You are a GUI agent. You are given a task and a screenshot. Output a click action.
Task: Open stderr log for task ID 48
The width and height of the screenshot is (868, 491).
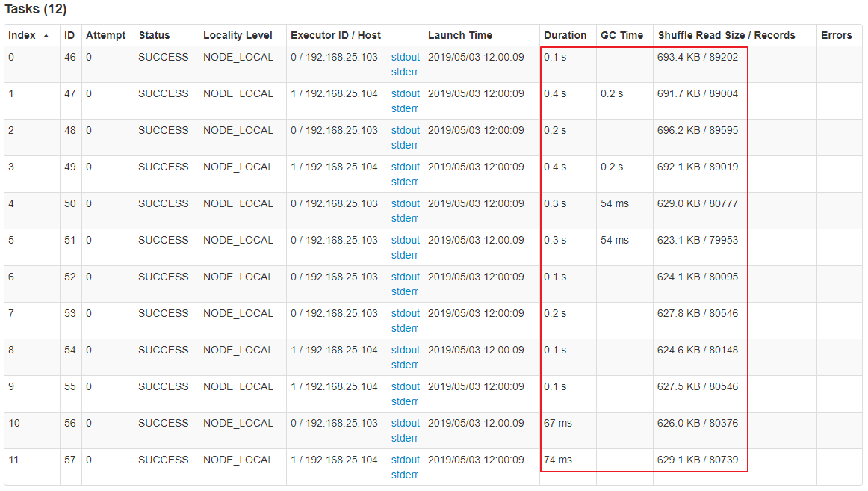tap(405, 145)
